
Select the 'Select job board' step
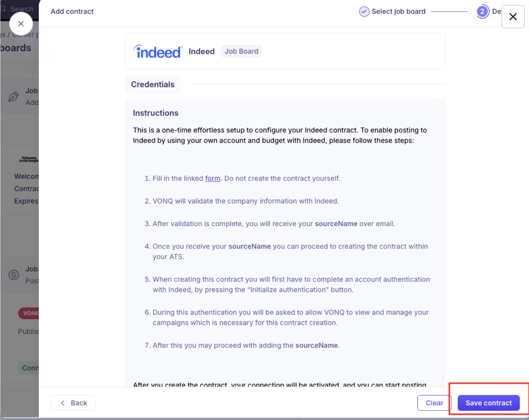tap(398, 12)
